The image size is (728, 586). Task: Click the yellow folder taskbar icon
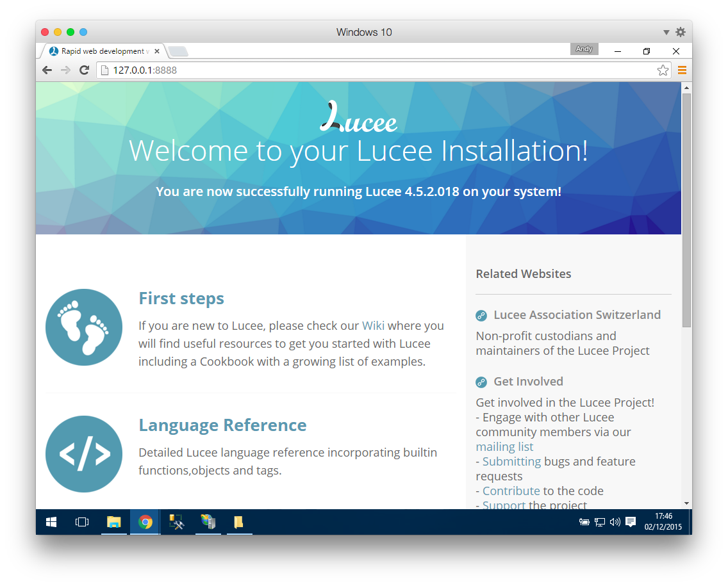point(238,522)
